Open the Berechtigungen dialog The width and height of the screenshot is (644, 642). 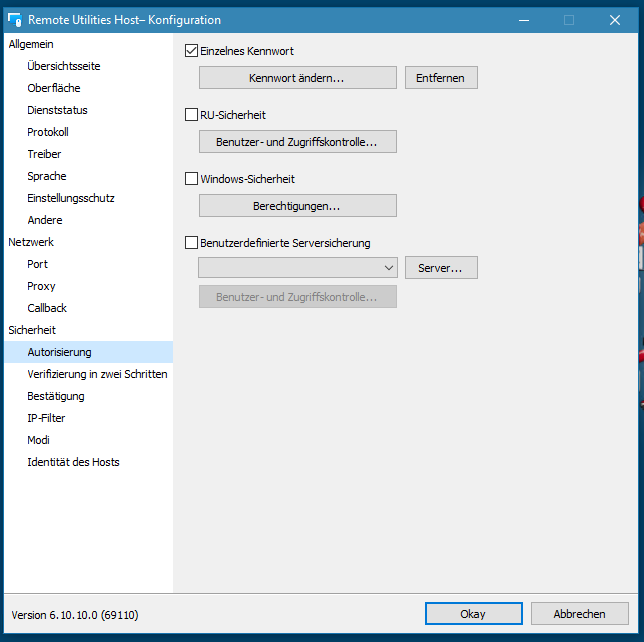pos(297,206)
